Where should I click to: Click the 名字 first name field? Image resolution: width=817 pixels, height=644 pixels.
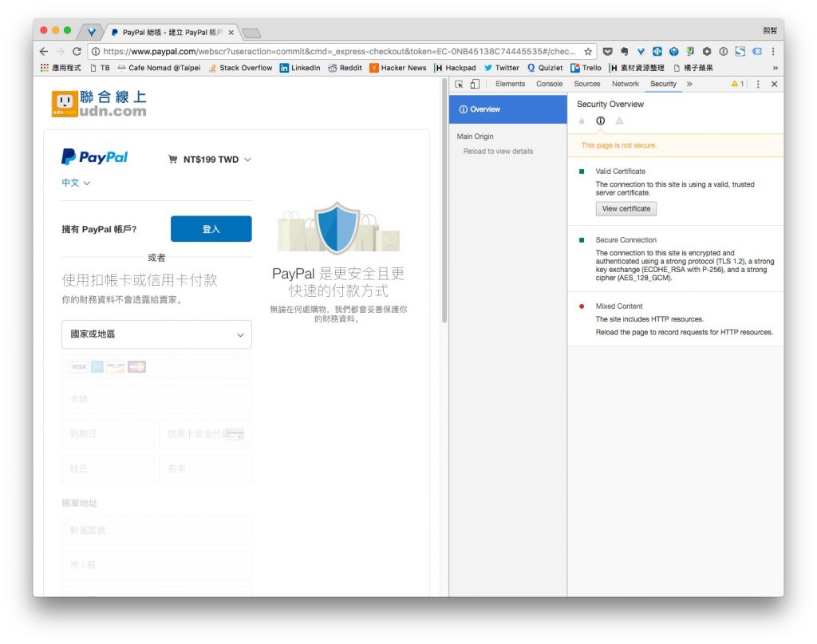pos(205,469)
